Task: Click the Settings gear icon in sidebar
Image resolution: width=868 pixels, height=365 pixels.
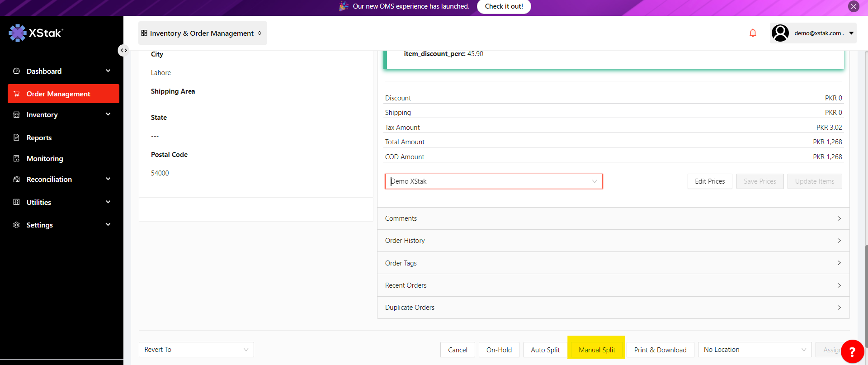Action: (17, 225)
